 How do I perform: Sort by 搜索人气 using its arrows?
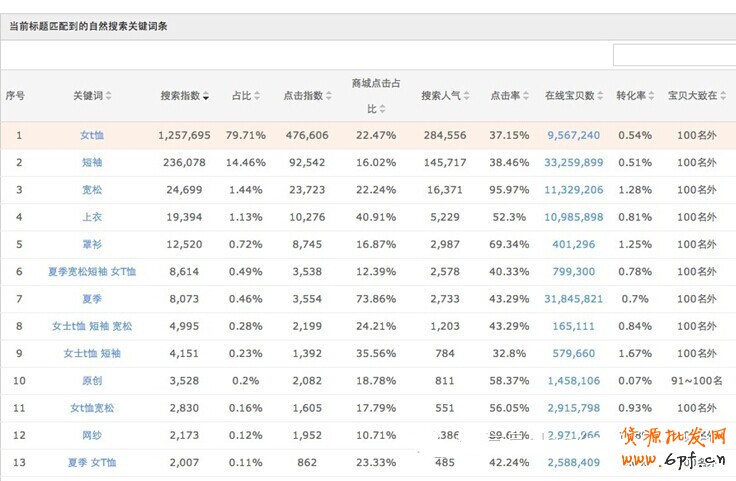pos(465,97)
